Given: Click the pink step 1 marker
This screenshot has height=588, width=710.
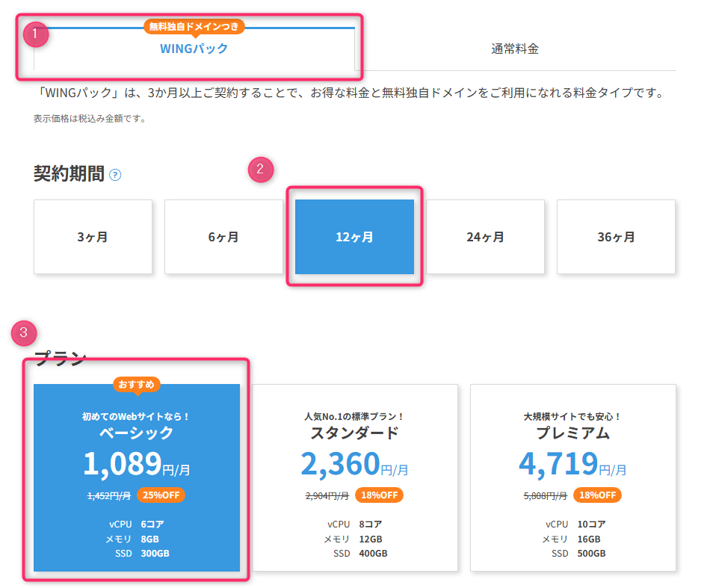Looking at the screenshot, I should (x=36, y=34).
